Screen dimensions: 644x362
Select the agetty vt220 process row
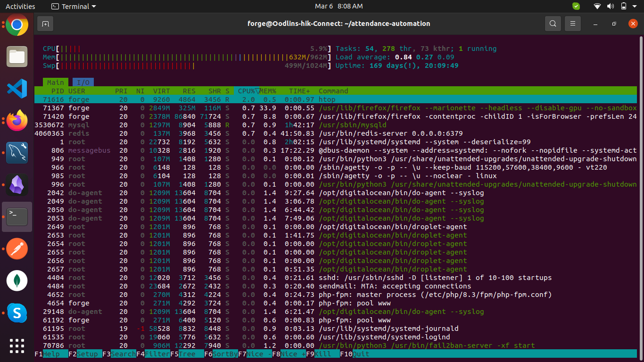(336, 167)
